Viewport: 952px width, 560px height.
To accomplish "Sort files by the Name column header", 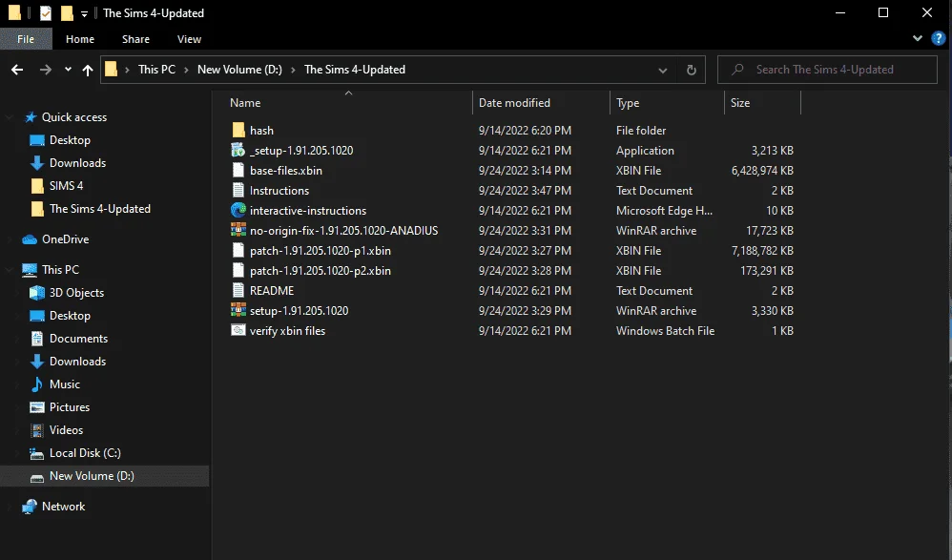I will [245, 103].
